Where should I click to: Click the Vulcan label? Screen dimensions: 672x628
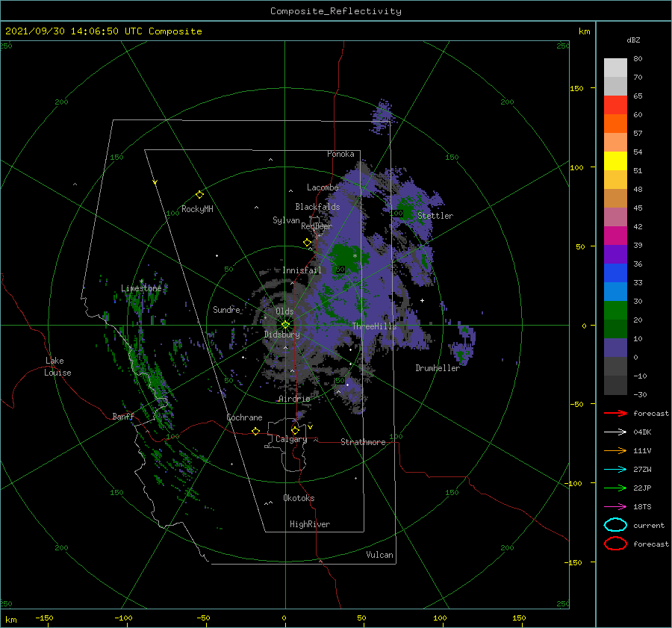379,555
